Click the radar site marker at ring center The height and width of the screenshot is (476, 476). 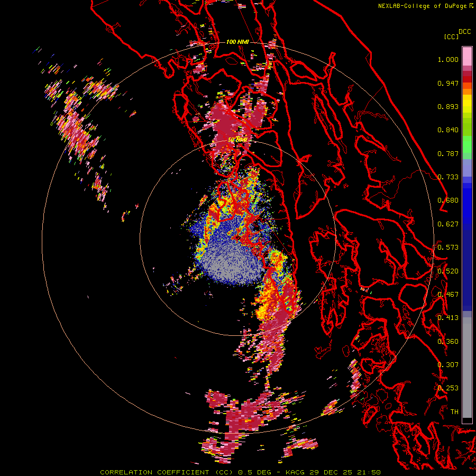[237, 237]
